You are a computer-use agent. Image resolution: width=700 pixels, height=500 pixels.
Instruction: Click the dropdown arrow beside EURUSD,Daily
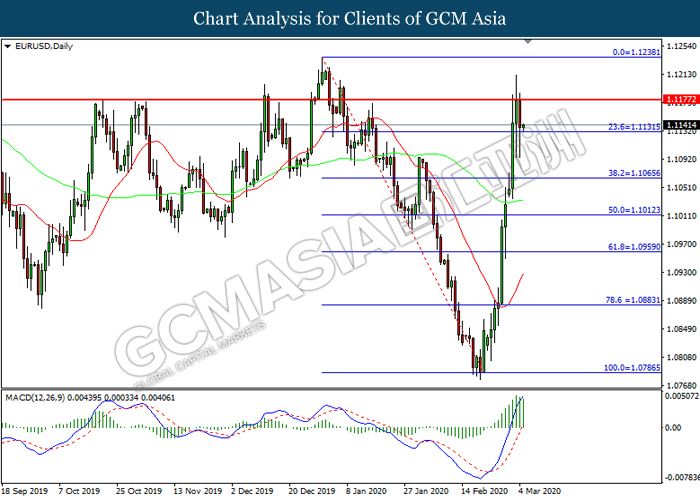(x=8, y=46)
